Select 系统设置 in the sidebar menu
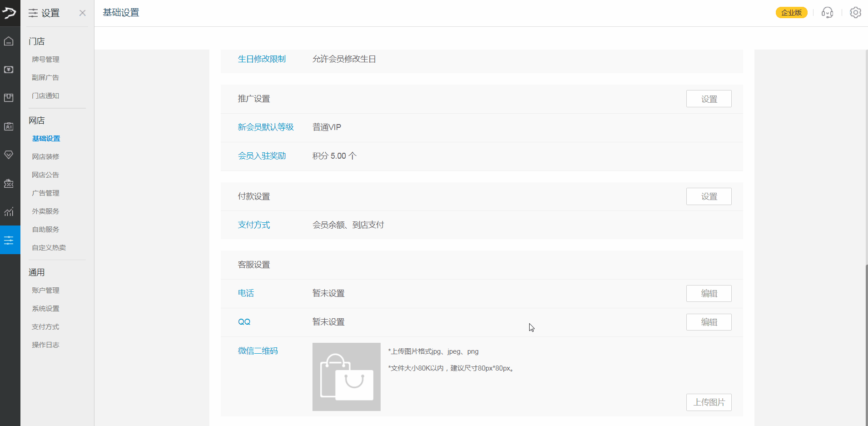Viewport: 868px width, 426px height. point(45,309)
